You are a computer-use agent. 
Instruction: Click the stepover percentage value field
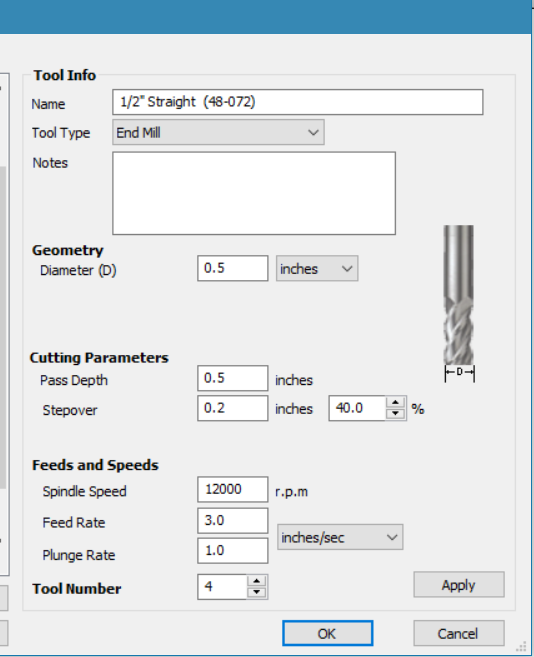coord(357,408)
